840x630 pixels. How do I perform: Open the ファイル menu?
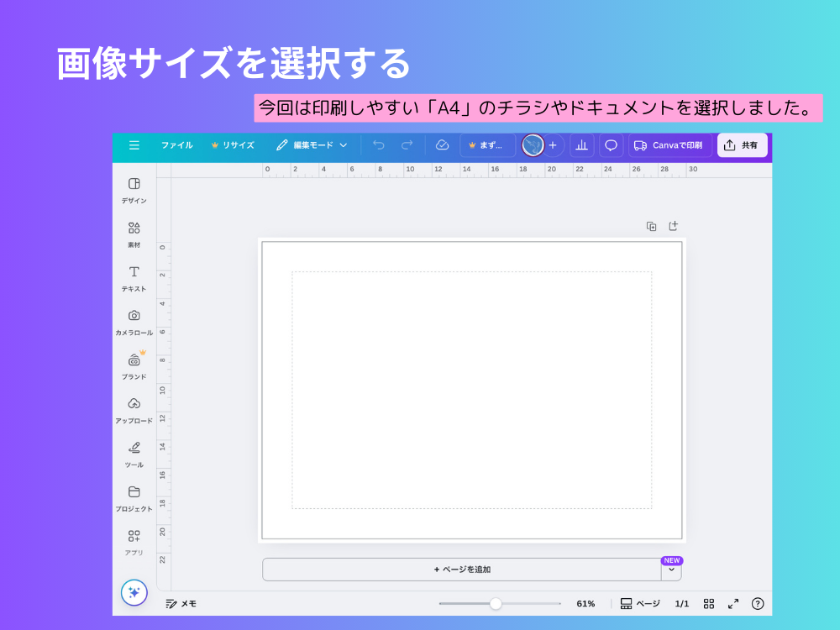click(176, 145)
